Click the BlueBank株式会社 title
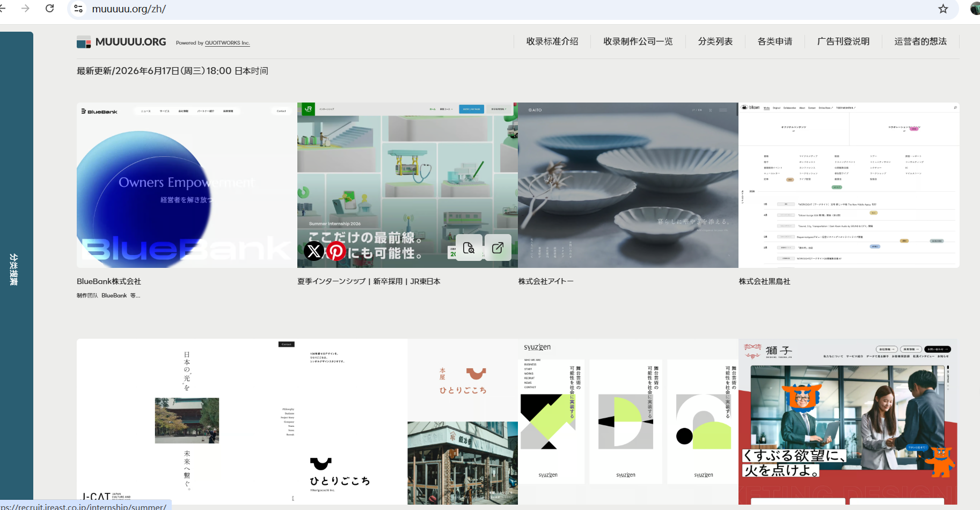This screenshot has width=980, height=510. click(x=109, y=281)
